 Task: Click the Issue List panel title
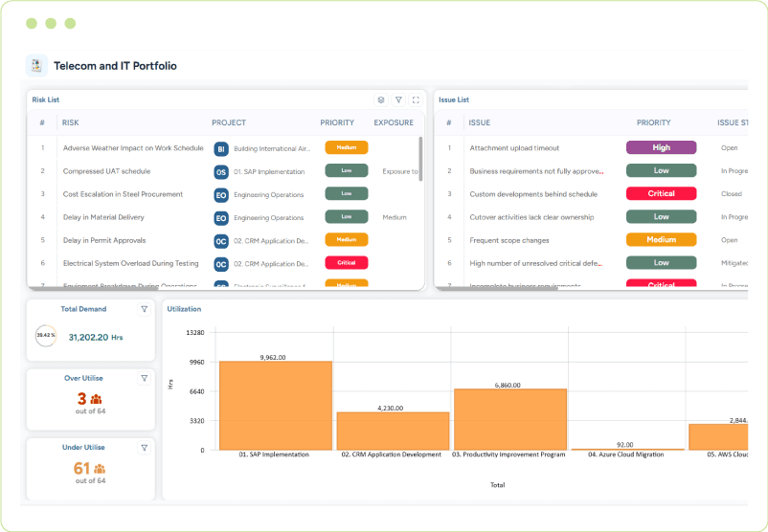(454, 100)
